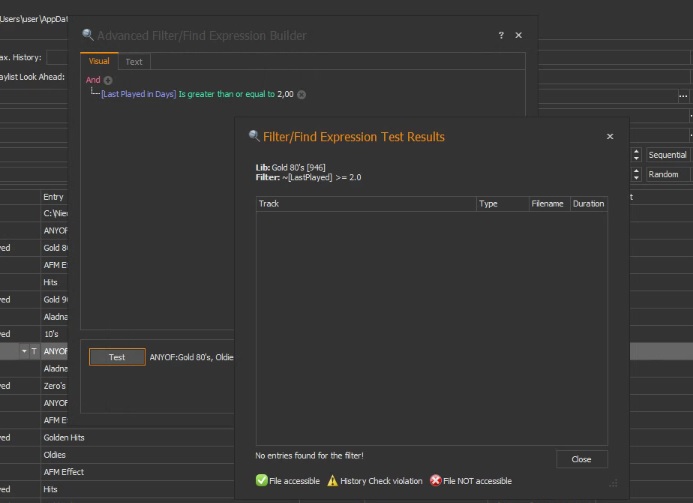Image resolution: width=693 pixels, height=503 pixels.
Task: Click the History Check violation warning icon
Action: 333,481
